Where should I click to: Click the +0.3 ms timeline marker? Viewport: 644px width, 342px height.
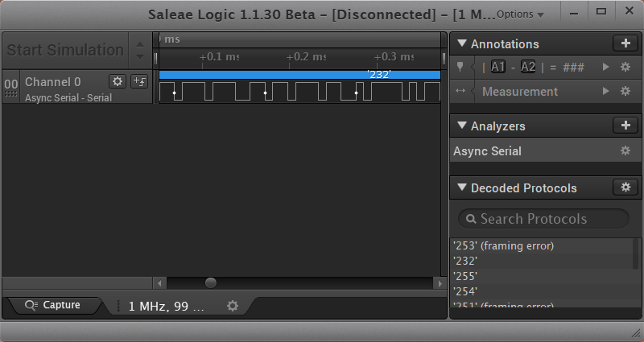click(394, 57)
